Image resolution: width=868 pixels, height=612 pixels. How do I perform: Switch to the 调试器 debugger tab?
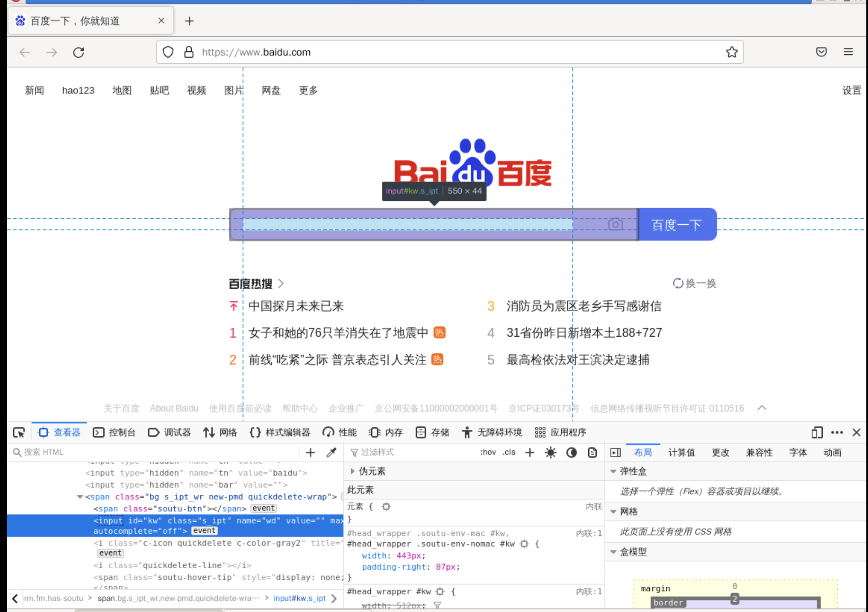[169, 432]
